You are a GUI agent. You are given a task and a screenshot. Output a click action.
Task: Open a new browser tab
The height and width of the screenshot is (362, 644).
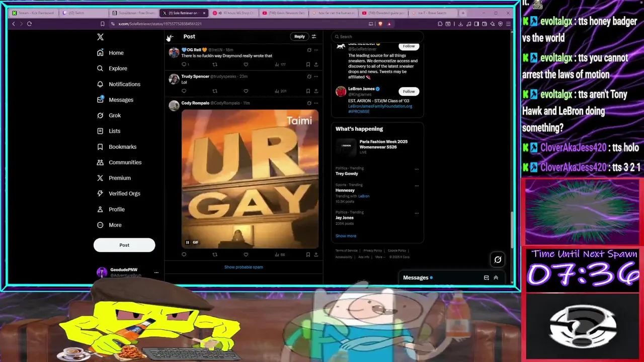pos(463,13)
